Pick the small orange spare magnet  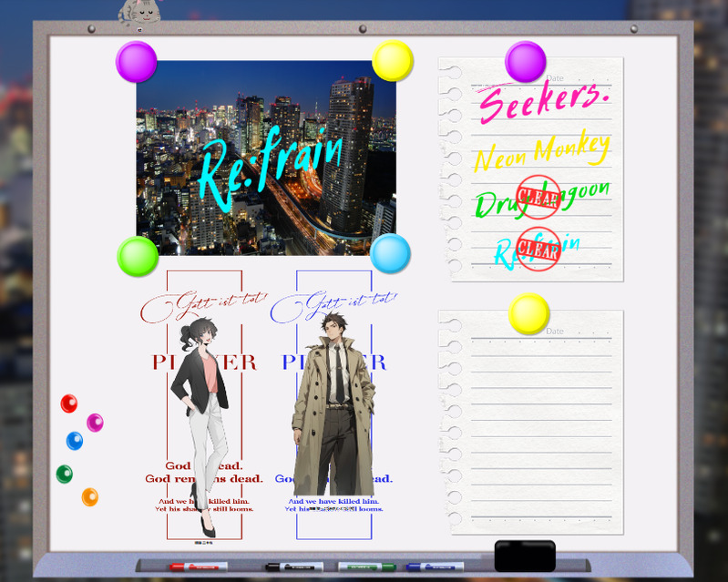coord(89,497)
